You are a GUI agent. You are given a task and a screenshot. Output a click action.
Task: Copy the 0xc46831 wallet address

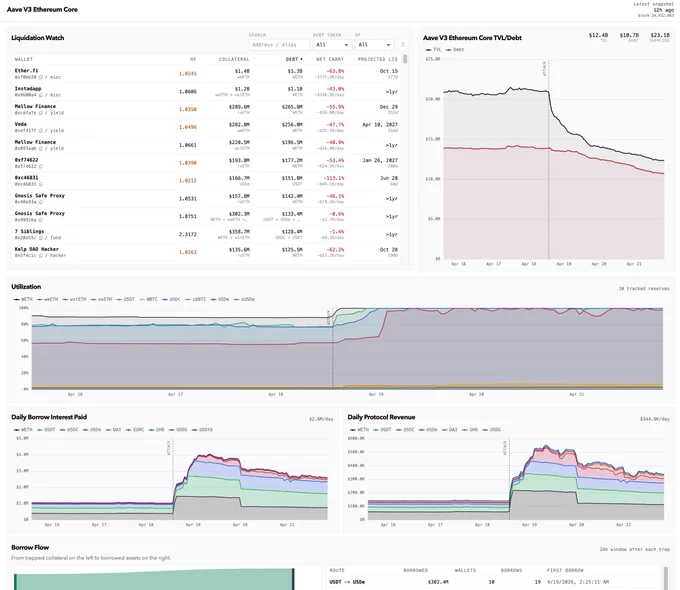point(41,184)
